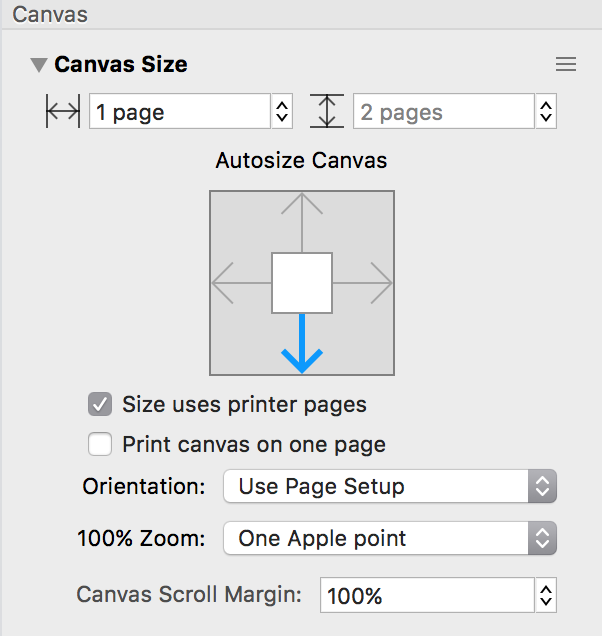Enable autosize left arrow
602x636 pixels.
click(242, 283)
